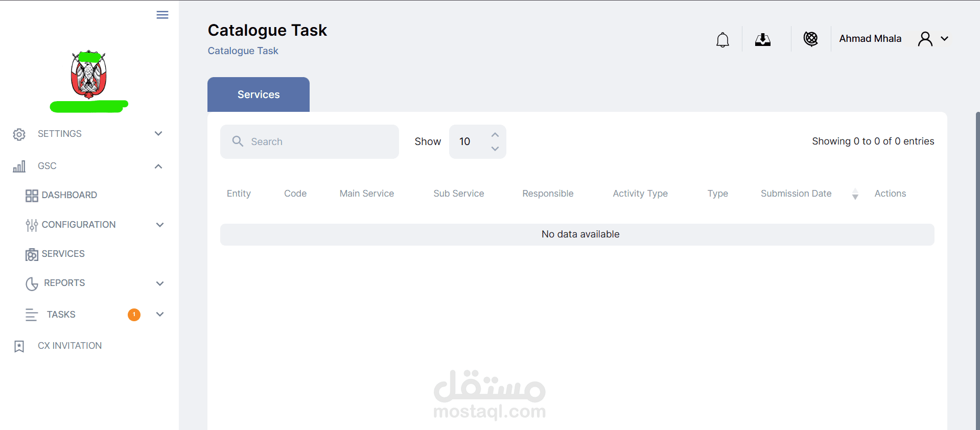Open Settings in the sidebar
Viewport: 980px width, 430px height.
[60, 134]
